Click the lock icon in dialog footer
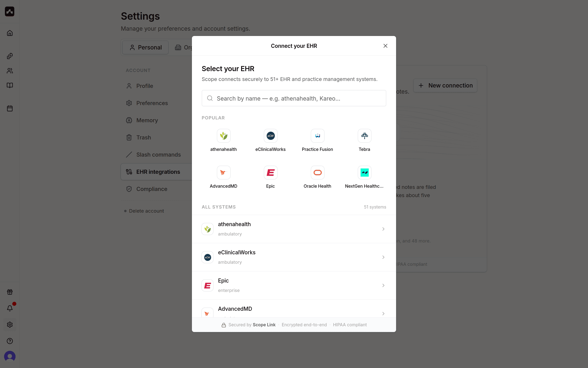Viewport: 588px width, 368px height. pos(224,325)
